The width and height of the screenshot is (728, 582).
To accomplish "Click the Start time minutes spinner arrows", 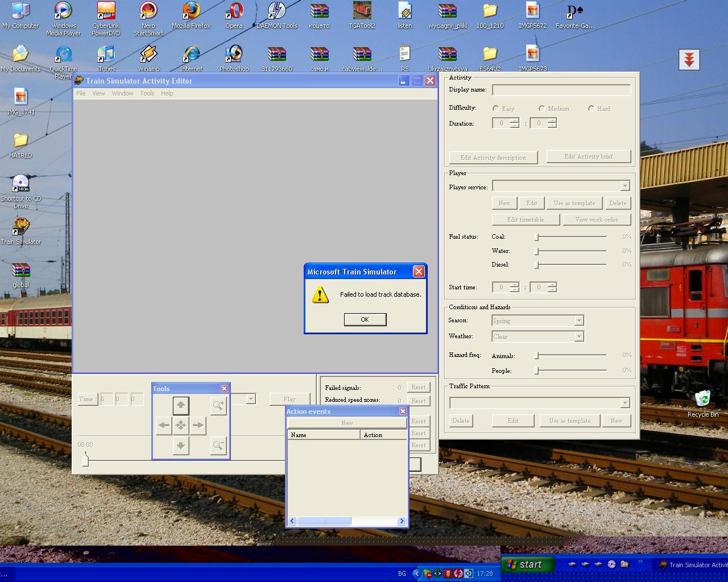I will coord(552,287).
